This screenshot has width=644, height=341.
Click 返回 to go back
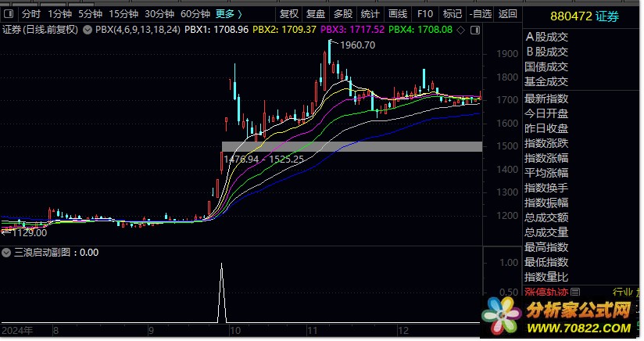coord(508,14)
